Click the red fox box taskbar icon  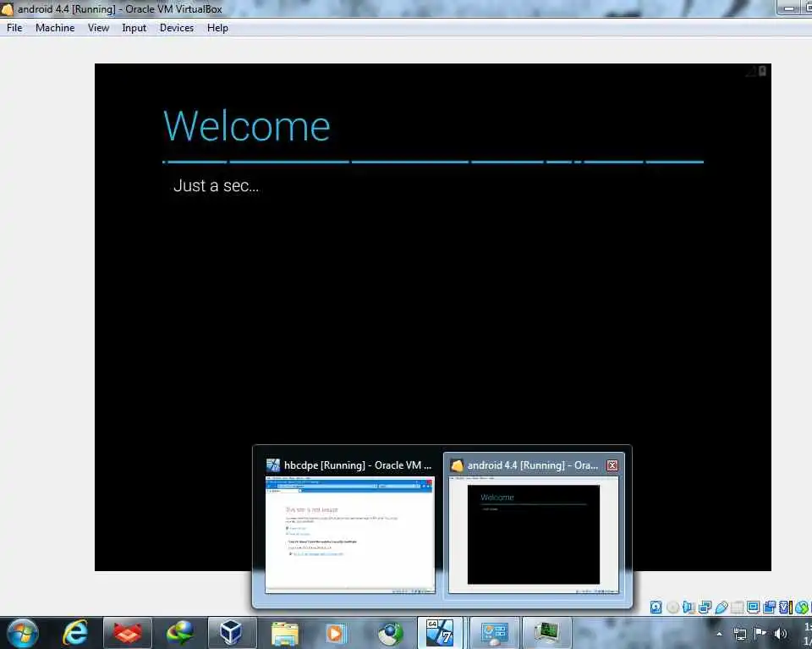[x=128, y=633]
